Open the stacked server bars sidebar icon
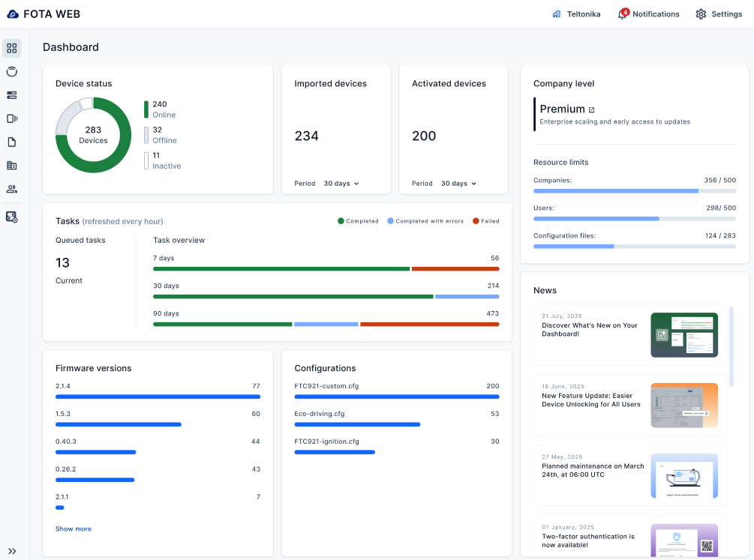754x560 pixels. [x=12, y=95]
